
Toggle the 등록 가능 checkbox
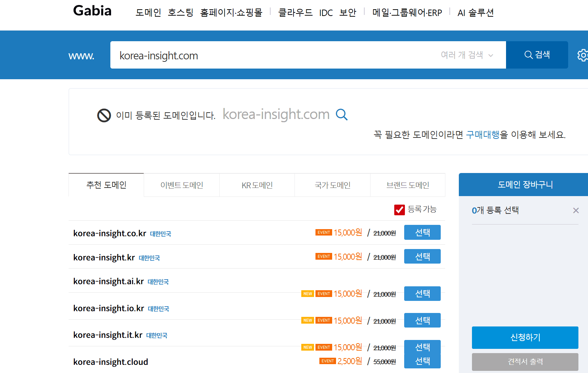[x=400, y=210]
